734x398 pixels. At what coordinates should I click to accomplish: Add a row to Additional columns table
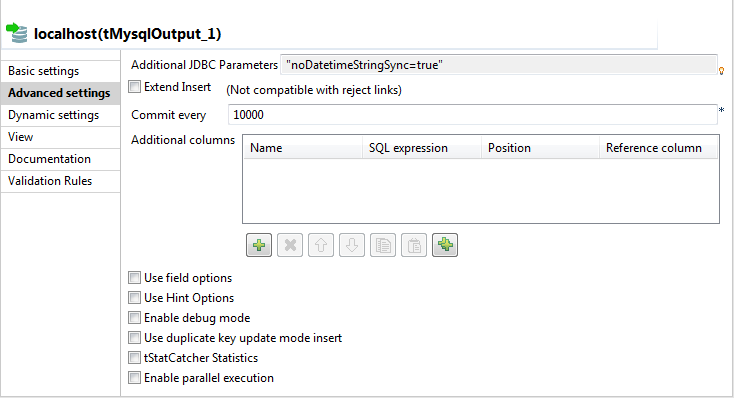click(x=259, y=245)
